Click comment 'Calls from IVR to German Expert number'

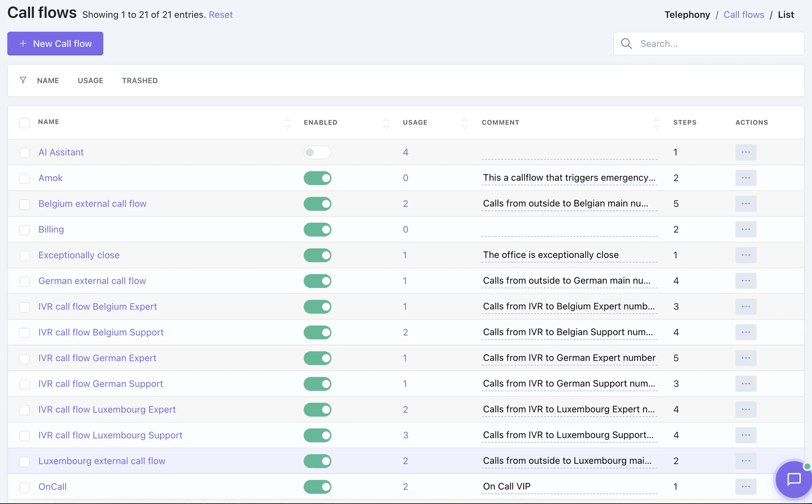569,358
